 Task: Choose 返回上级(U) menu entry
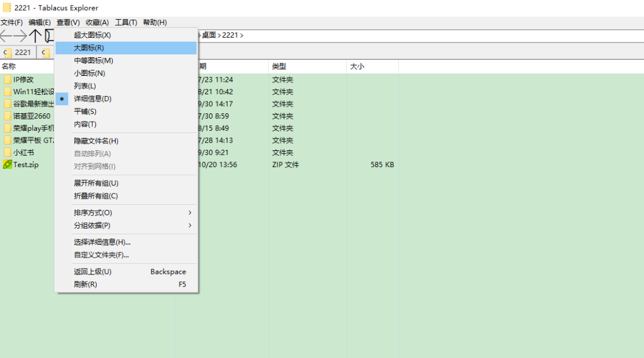pos(126,271)
